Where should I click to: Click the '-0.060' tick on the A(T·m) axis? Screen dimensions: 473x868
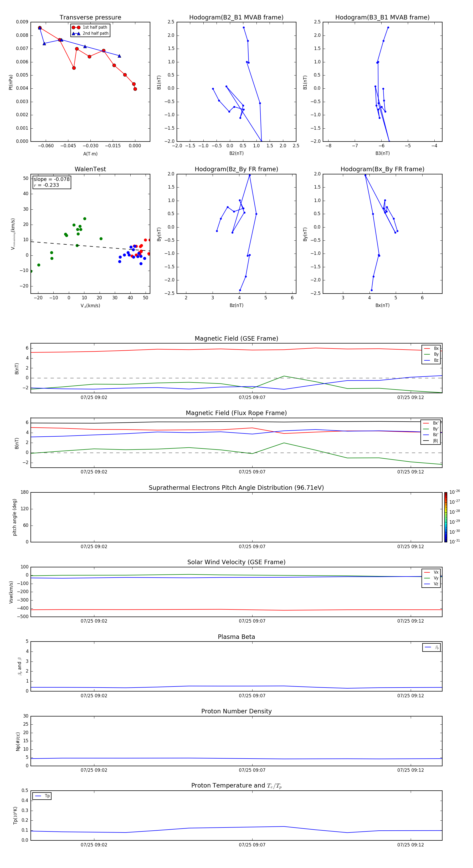(x=46, y=146)
